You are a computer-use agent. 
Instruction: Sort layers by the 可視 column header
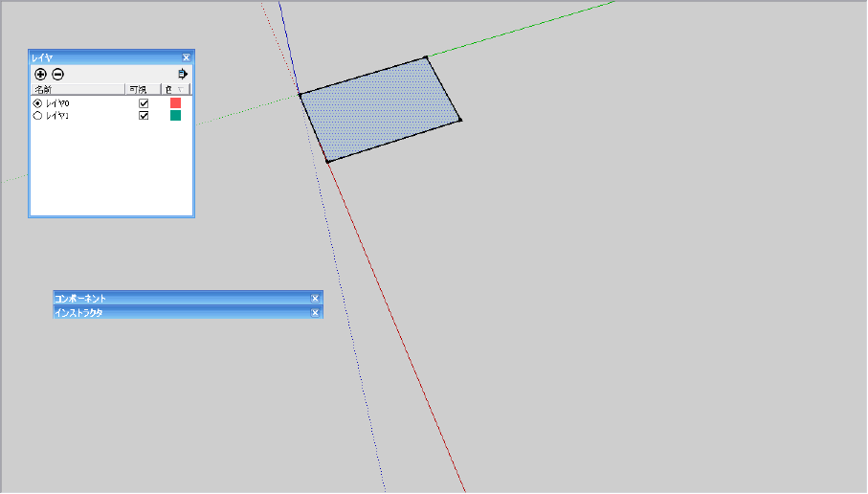(x=143, y=89)
